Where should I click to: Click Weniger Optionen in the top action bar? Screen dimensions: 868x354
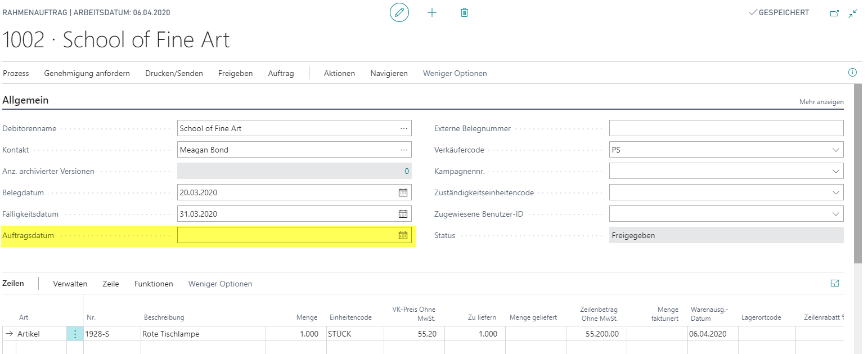pos(455,73)
